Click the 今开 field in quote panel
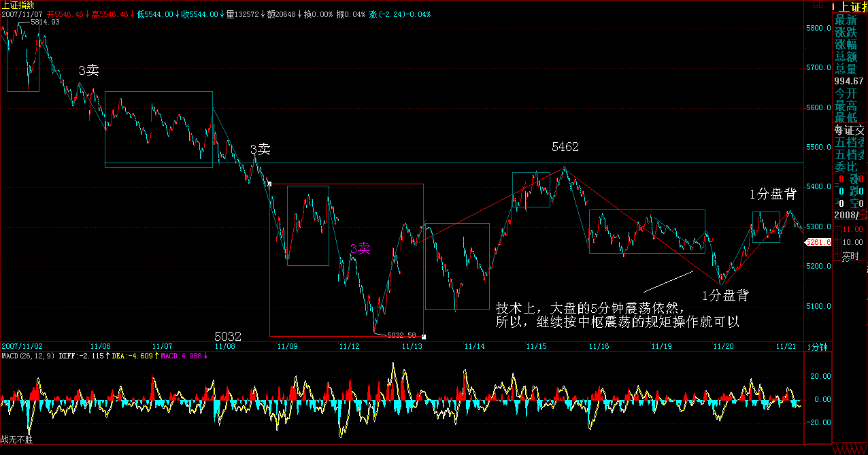868x455 pixels. click(x=846, y=93)
